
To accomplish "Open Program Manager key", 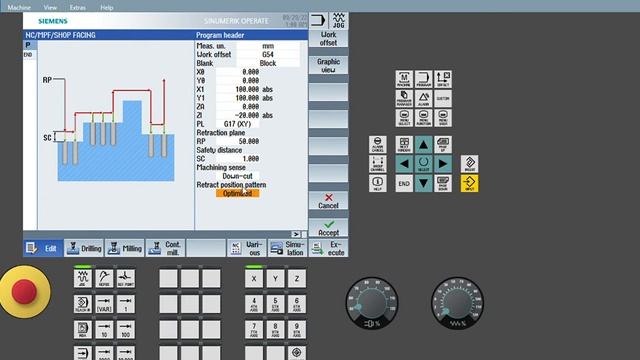I will (404, 99).
